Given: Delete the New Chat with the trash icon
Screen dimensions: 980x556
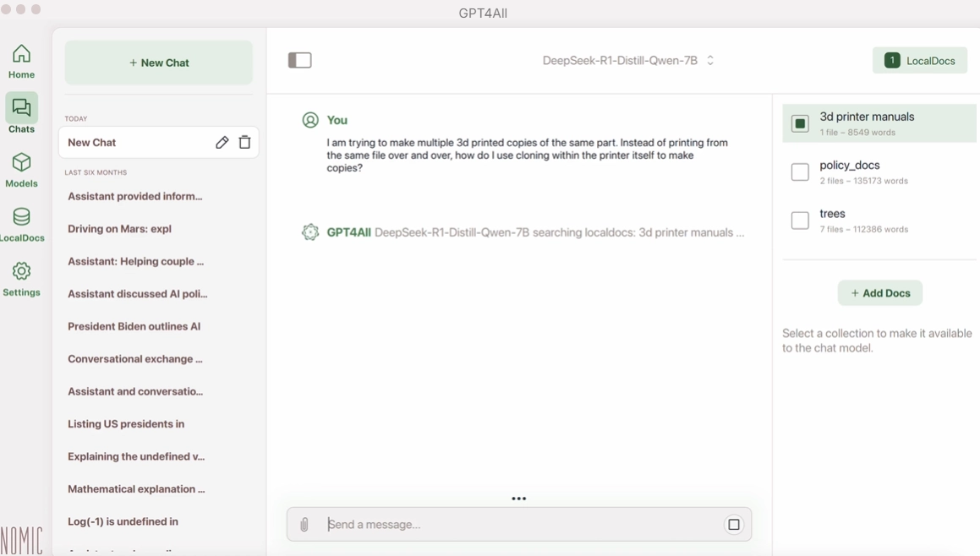Looking at the screenshot, I should point(245,143).
